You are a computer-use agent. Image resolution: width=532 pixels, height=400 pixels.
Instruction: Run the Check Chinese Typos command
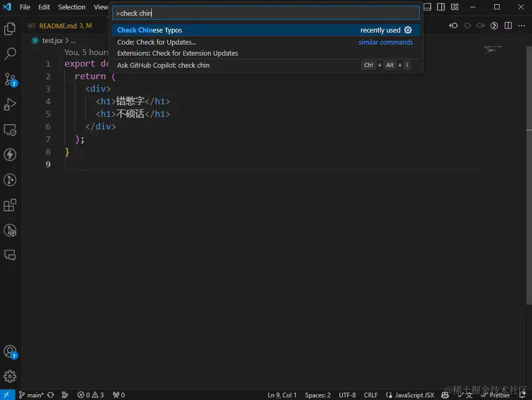point(265,30)
